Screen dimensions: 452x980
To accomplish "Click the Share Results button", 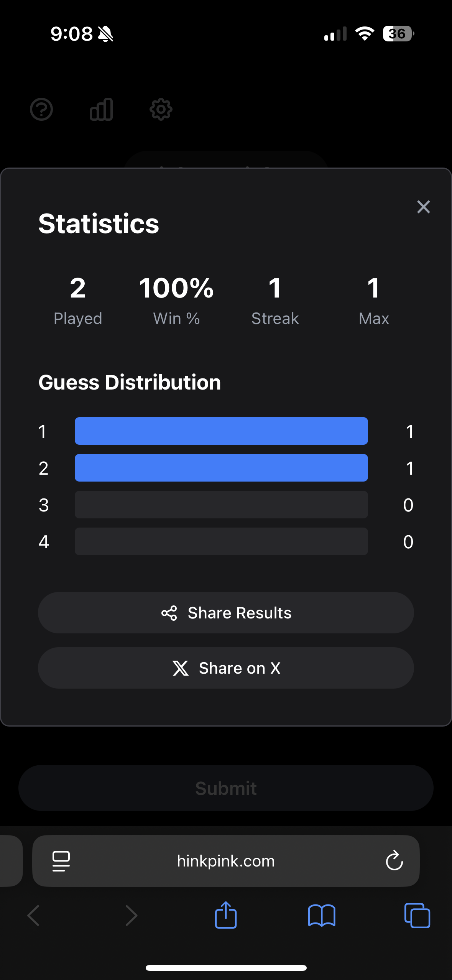I will point(226,613).
